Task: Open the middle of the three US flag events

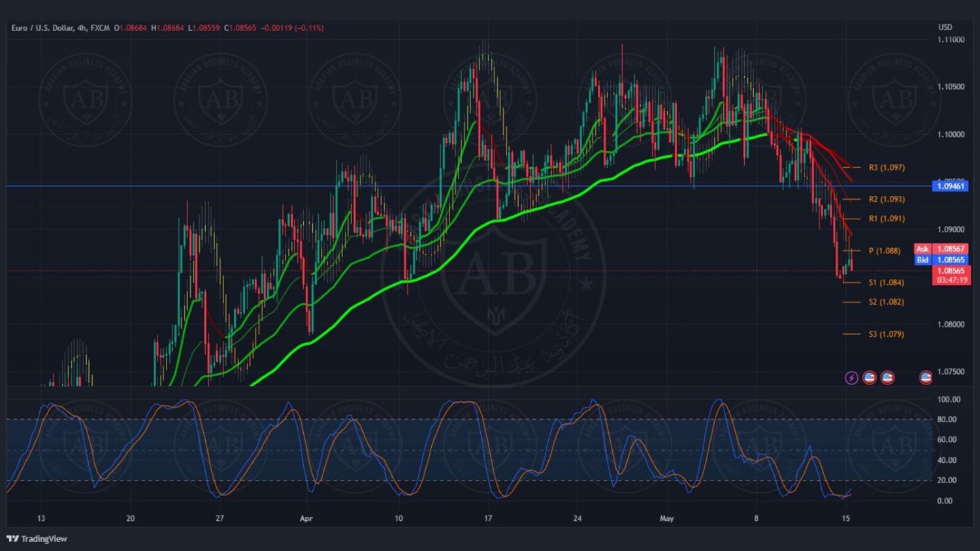Action: pos(887,377)
